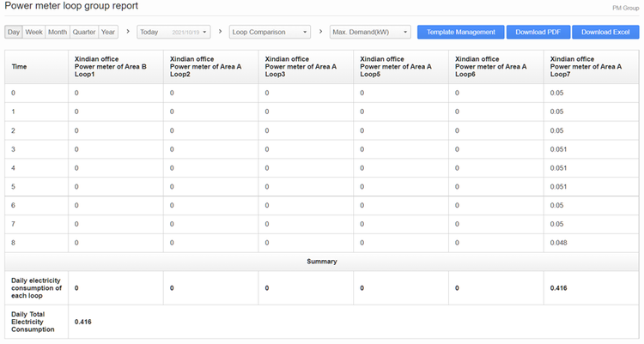Click the arrow icon before Max. Demand dropdown
This screenshot has height=344, width=644.
pos(320,32)
